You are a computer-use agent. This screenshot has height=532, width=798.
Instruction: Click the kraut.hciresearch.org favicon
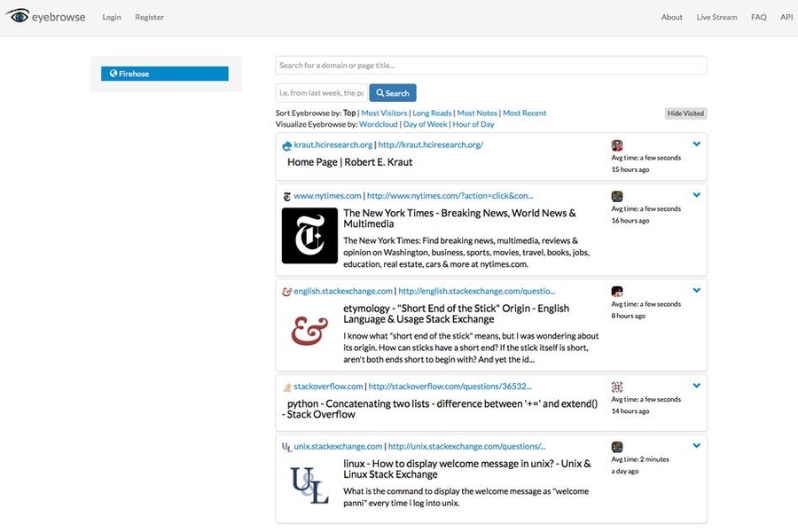pos(285,145)
